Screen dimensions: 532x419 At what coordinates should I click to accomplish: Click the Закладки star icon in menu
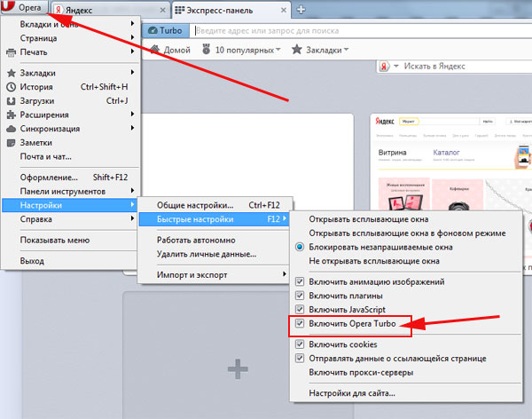point(12,73)
